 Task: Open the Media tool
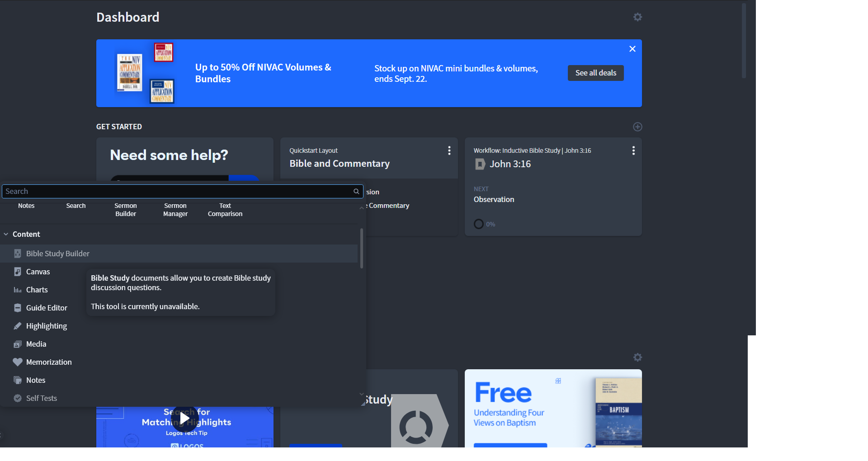point(36,344)
